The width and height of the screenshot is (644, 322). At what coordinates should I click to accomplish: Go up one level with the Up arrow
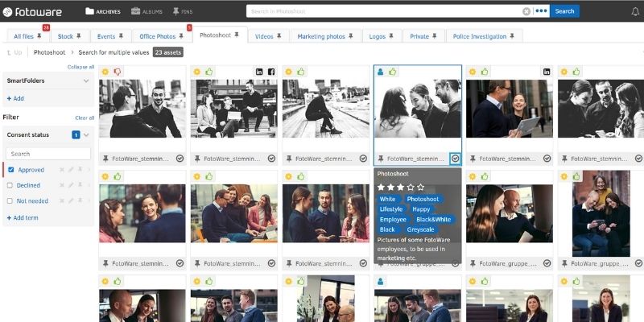(x=14, y=52)
